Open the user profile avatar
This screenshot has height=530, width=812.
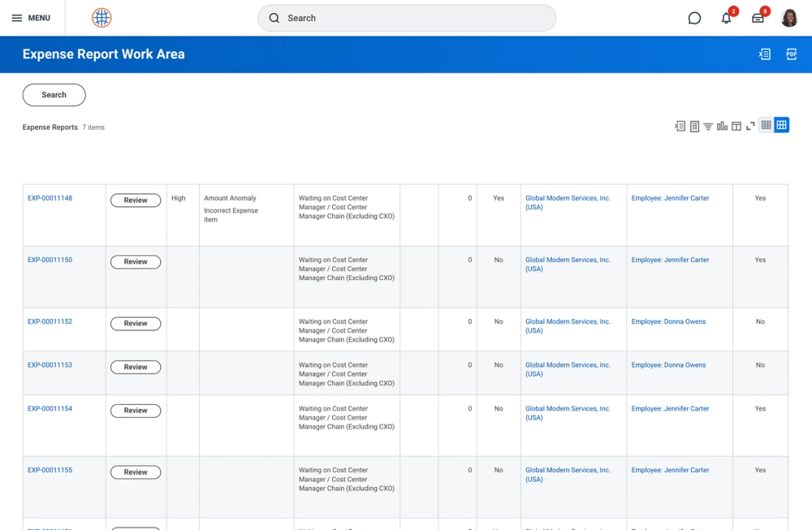pyautogui.click(x=789, y=18)
